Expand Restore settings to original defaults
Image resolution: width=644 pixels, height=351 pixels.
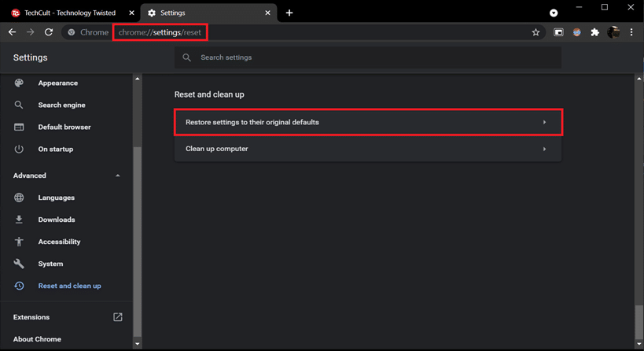pyautogui.click(x=368, y=122)
